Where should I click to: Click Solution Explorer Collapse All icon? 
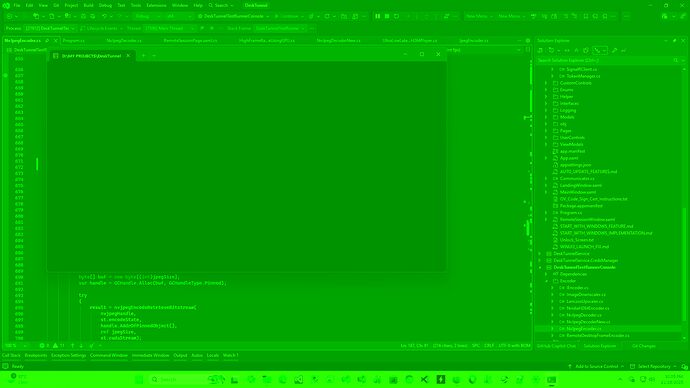(x=576, y=51)
